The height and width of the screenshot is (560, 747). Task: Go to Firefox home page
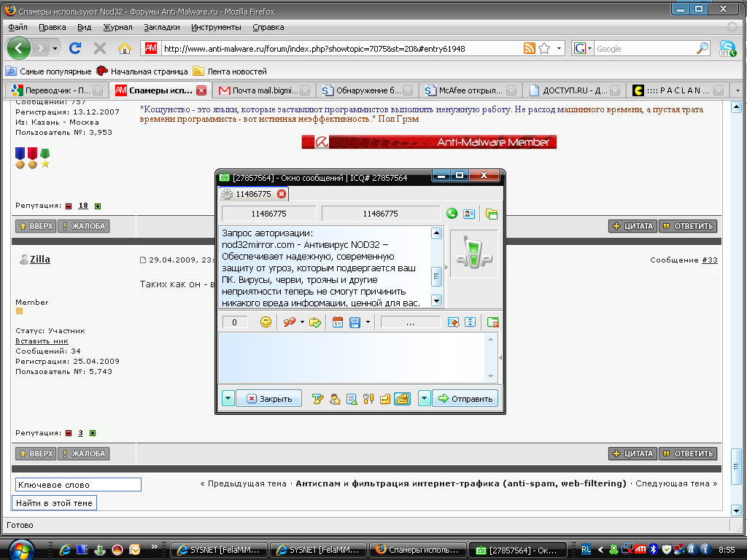(124, 48)
